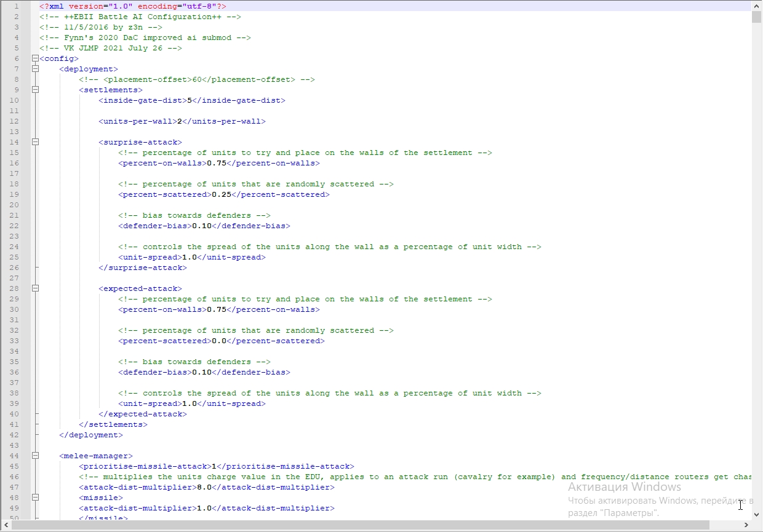Click the vertical scrollbar track below the thumb

757,271
